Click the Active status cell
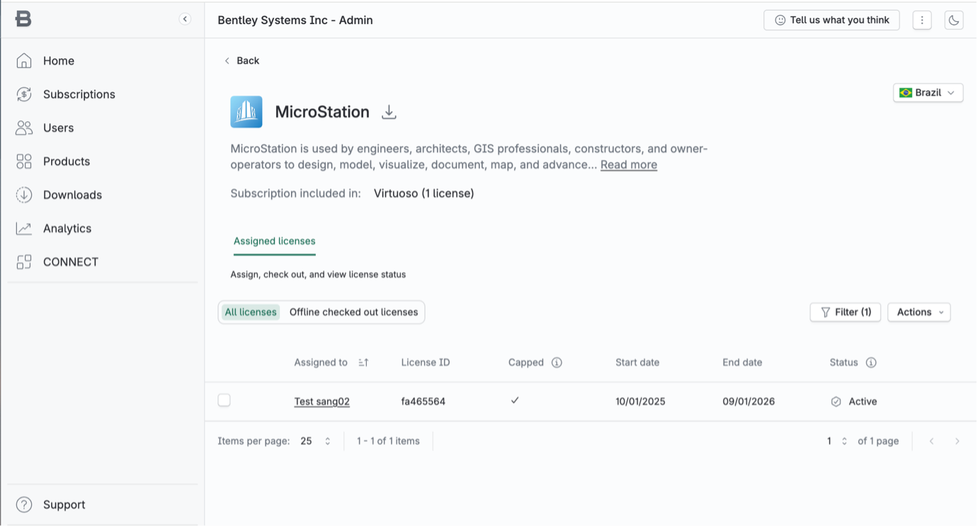The height and width of the screenshot is (528, 980). coord(854,401)
